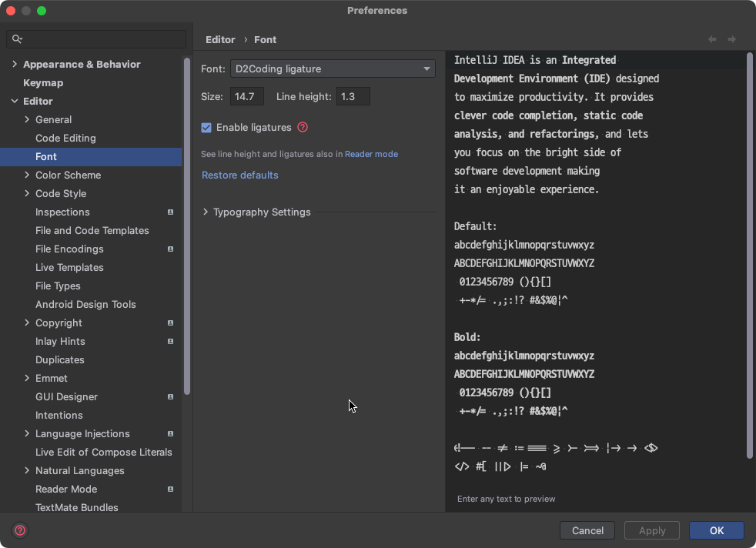The height and width of the screenshot is (548, 756).
Task: Open TextMate Bundles settings
Action: tap(77, 507)
